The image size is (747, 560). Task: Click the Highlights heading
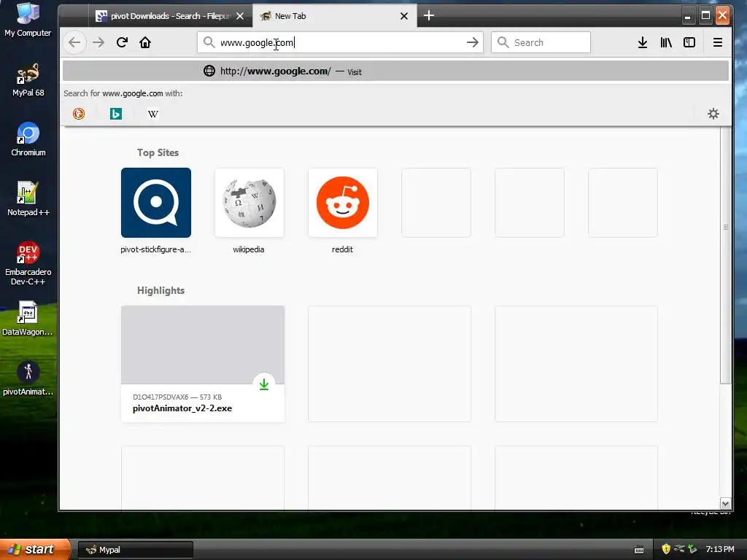(160, 290)
